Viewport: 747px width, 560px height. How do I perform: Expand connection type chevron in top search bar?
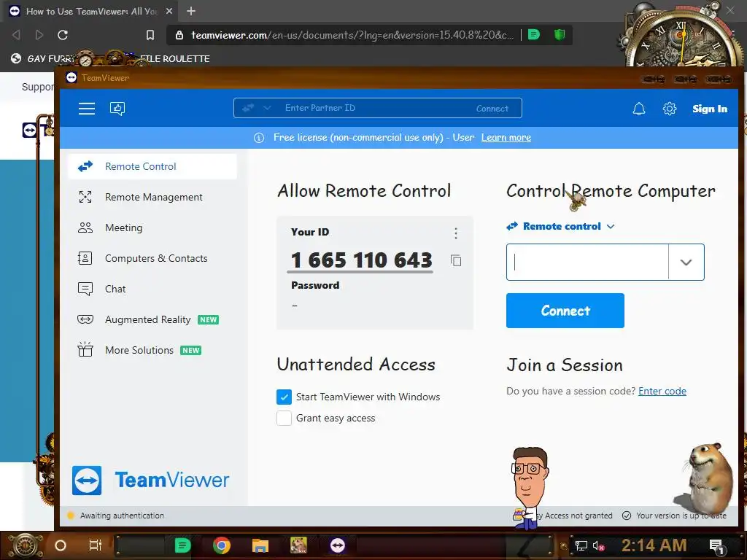[x=267, y=108]
